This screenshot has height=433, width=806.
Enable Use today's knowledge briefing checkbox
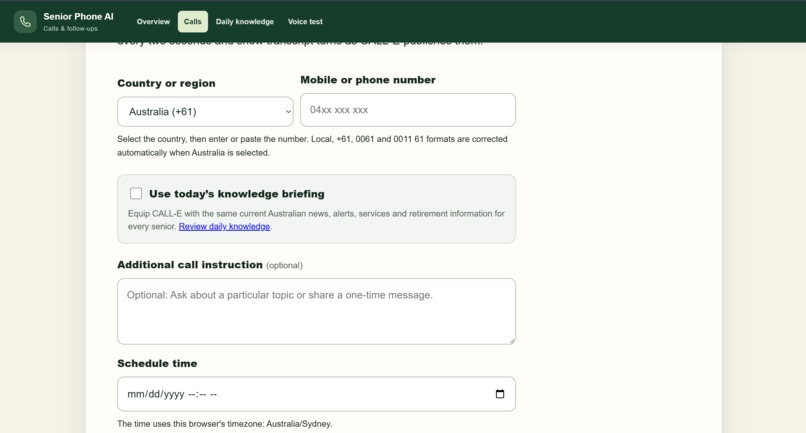136,193
